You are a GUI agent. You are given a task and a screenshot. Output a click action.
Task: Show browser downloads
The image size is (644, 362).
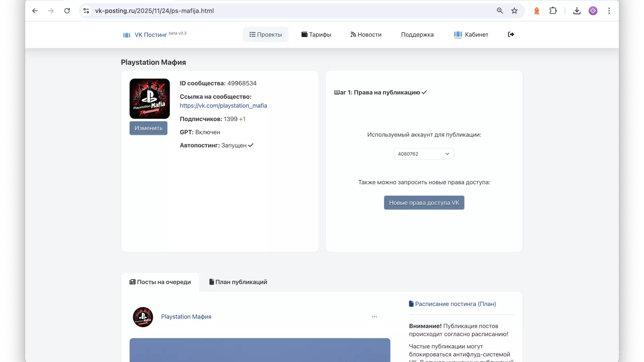[x=577, y=11]
